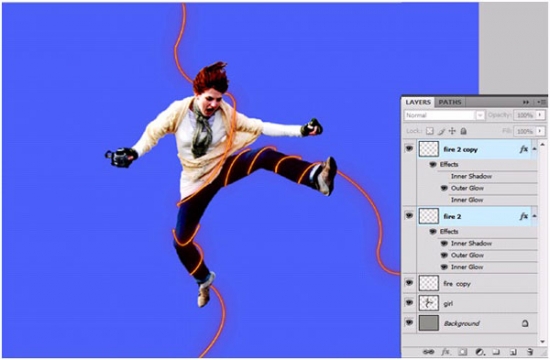Select the Background layer thumbnail
Screen dimensions: 550x360
click(429, 323)
